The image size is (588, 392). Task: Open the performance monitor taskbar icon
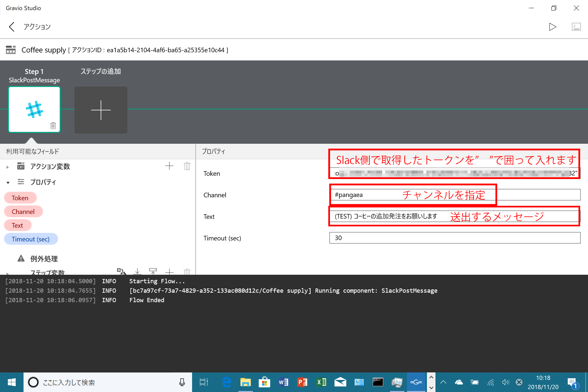397,382
